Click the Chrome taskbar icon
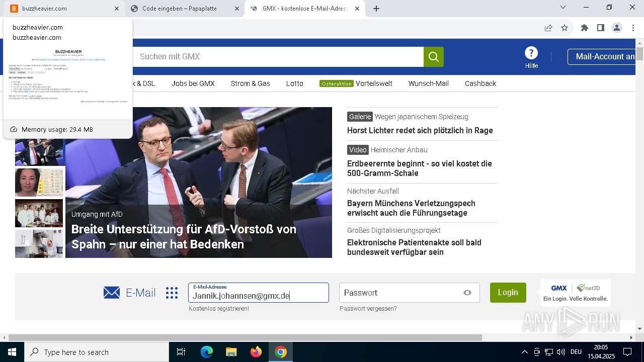This screenshot has width=644, height=362. pyautogui.click(x=281, y=352)
